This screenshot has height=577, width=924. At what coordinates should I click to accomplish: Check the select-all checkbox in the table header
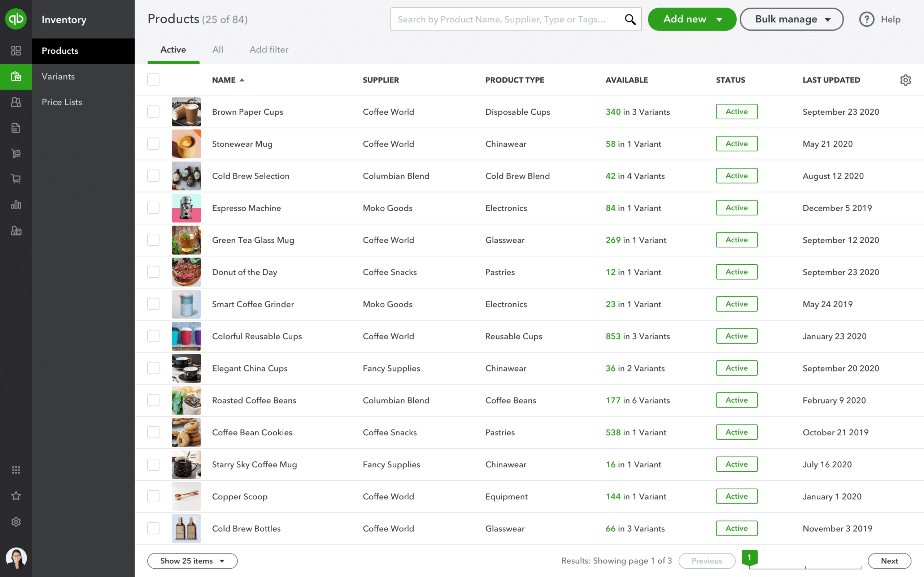(x=153, y=79)
